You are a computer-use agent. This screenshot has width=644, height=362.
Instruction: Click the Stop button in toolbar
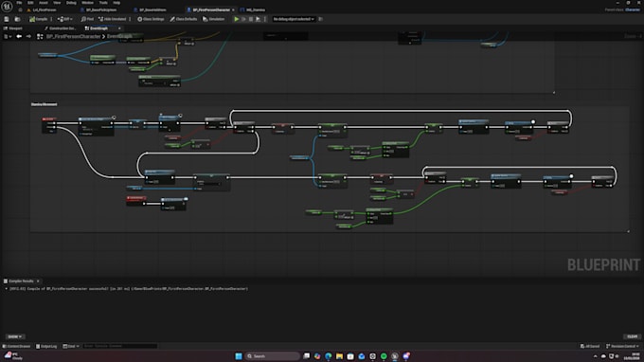click(251, 19)
